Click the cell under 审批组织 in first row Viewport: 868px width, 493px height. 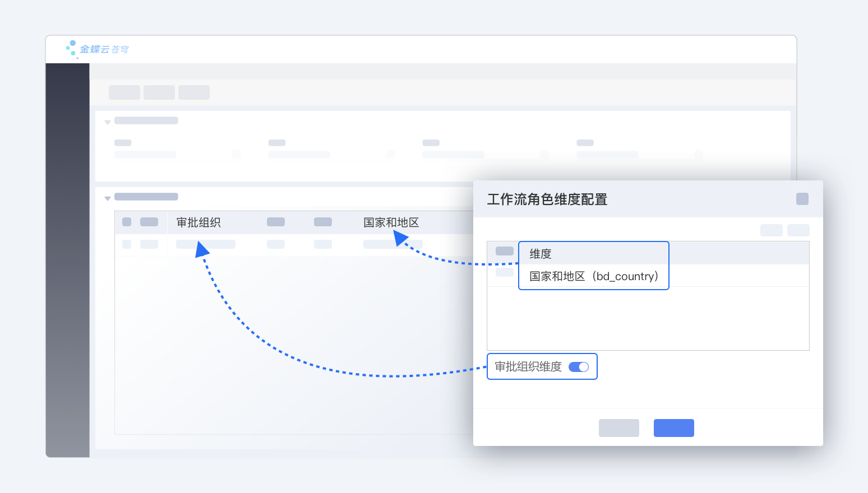[x=205, y=244]
